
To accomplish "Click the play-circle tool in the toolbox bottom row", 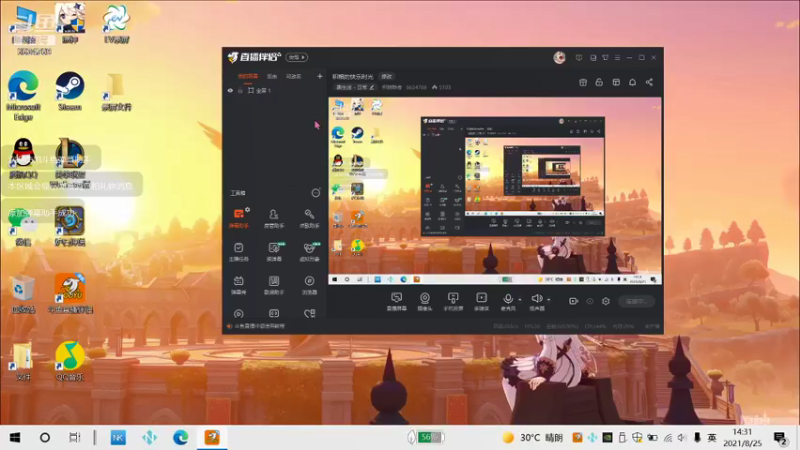I will point(238,314).
